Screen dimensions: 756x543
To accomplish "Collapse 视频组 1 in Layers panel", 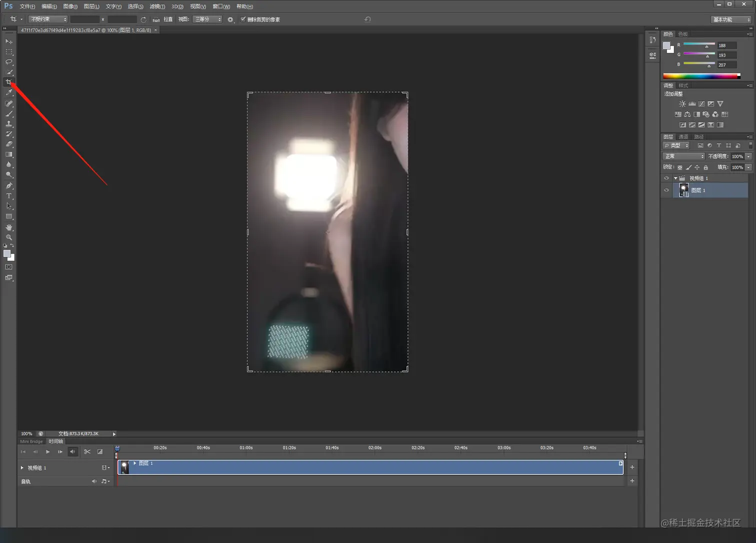I will 675,178.
